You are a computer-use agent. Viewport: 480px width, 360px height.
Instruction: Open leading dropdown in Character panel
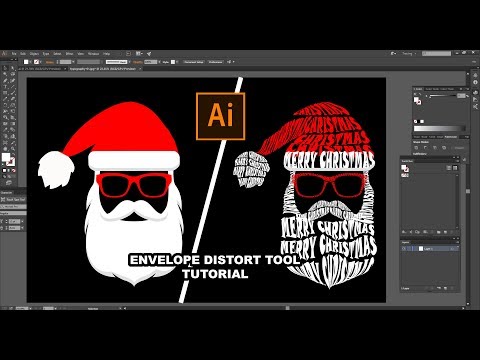pyautogui.click(x=22, y=228)
